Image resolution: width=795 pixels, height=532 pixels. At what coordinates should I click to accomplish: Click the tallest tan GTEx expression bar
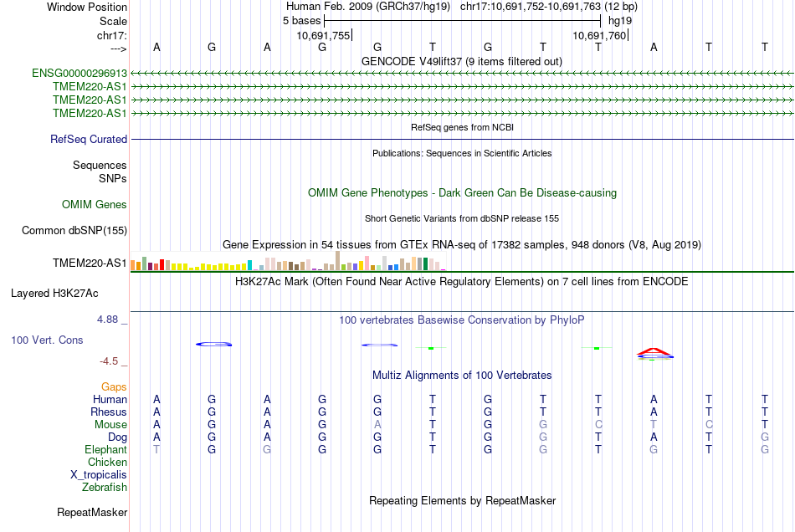coord(338,260)
